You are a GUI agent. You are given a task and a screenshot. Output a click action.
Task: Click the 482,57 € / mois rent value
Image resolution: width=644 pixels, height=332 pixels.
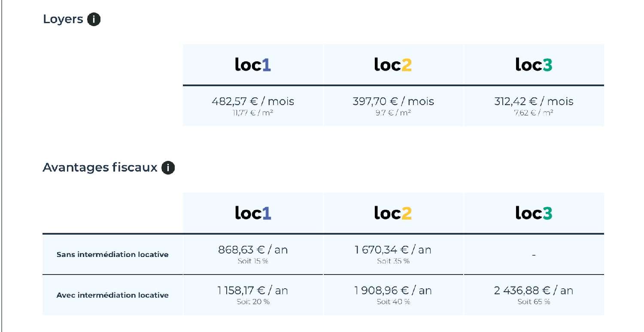[253, 102]
